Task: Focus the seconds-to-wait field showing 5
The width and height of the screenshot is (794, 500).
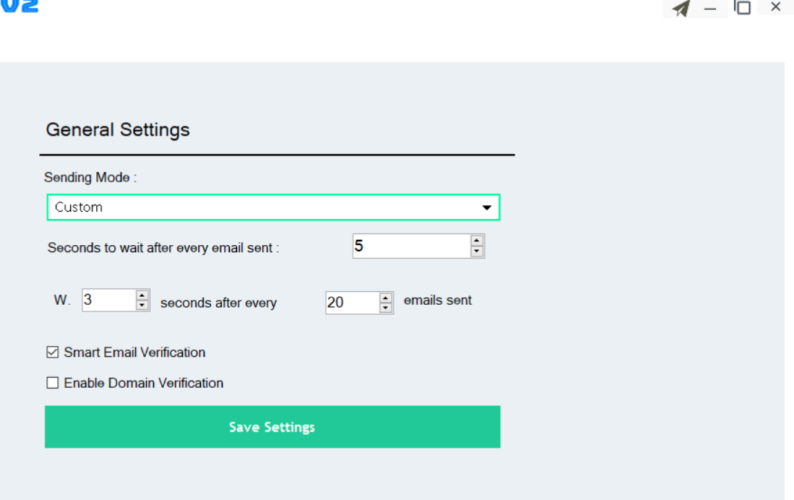Action: [410, 246]
